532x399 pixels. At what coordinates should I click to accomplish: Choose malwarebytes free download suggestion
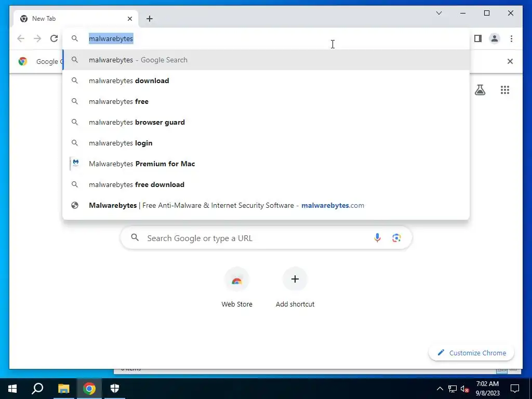[266, 184]
